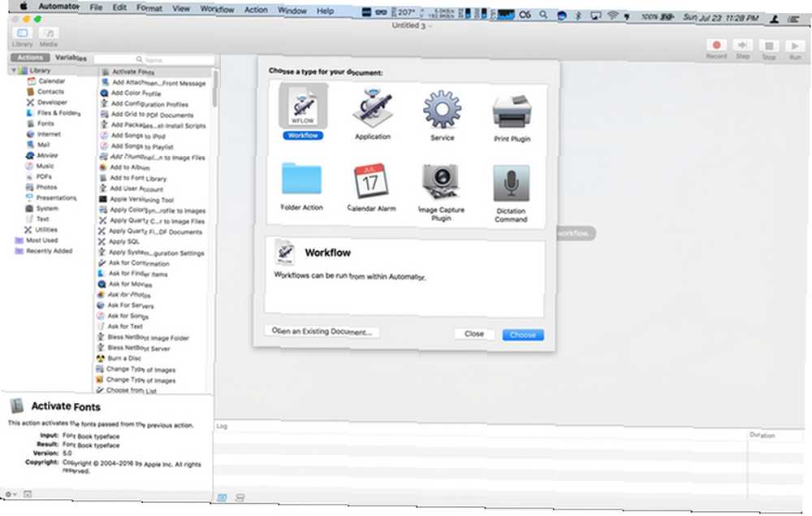This screenshot has height=516, width=812.
Task: Open the Files & Folders category
Action: (58, 113)
